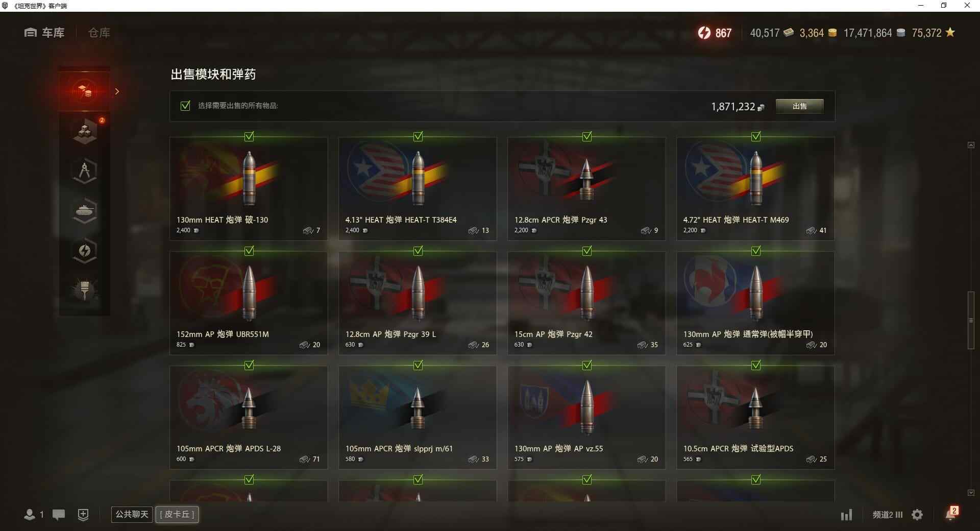Open the sell items sidebar section
The image size is (980, 531).
click(x=85, y=91)
